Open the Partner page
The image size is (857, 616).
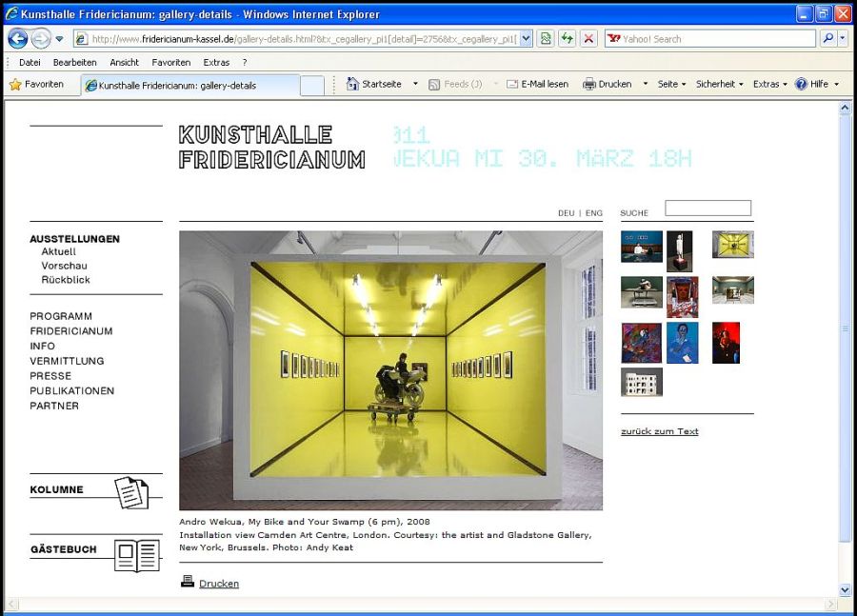tap(54, 407)
